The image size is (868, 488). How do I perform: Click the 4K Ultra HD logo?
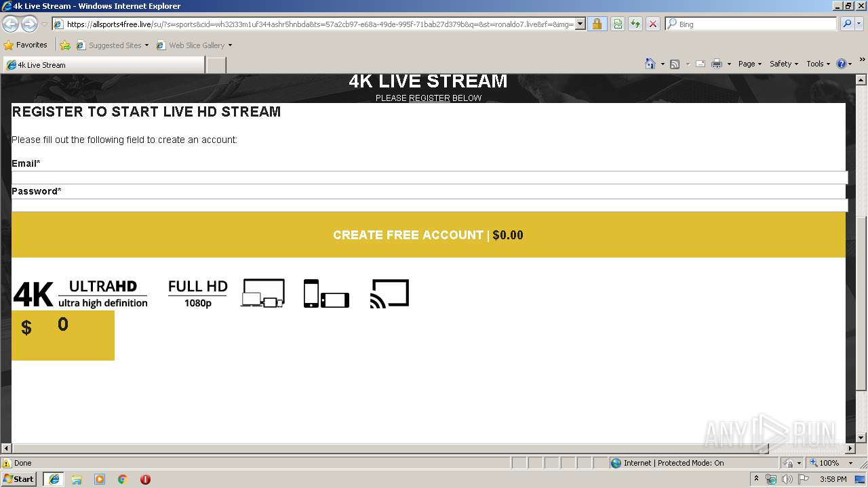[80, 294]
